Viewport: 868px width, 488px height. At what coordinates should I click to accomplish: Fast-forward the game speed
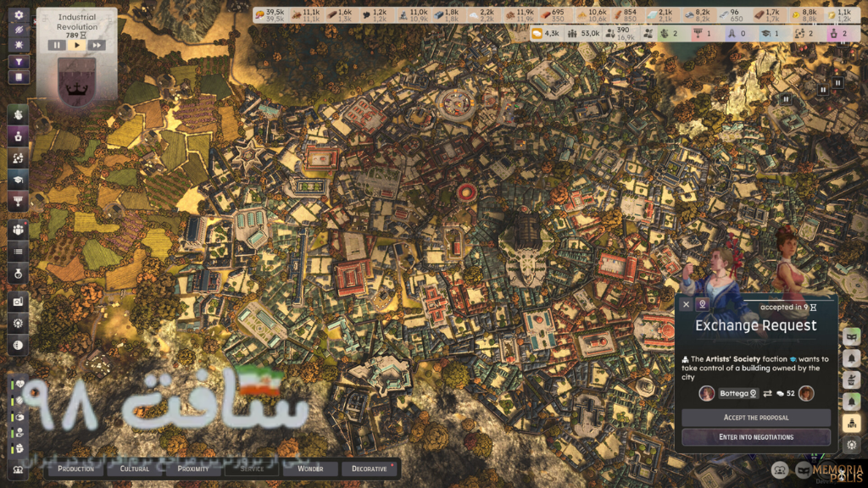tap(97, 46)
